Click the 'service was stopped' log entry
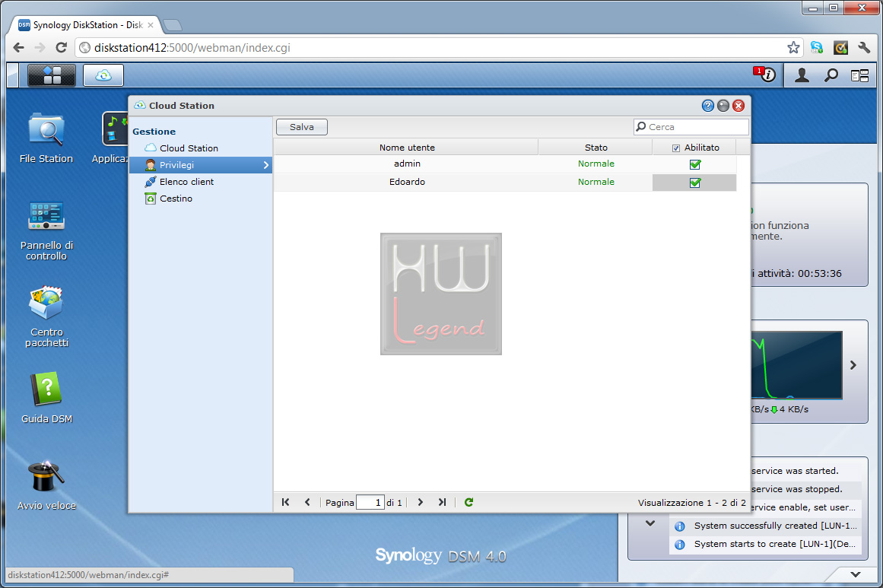This screenshot has height=588, width=883. point(805,489)
